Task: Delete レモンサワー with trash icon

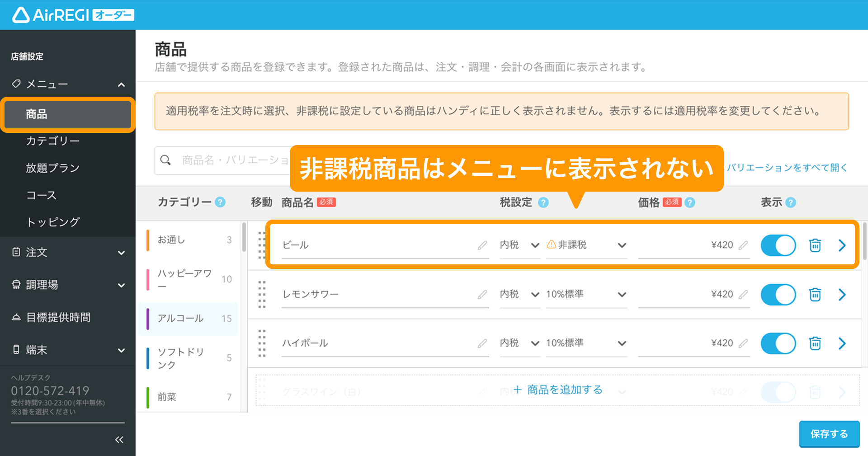Action: 815,295
